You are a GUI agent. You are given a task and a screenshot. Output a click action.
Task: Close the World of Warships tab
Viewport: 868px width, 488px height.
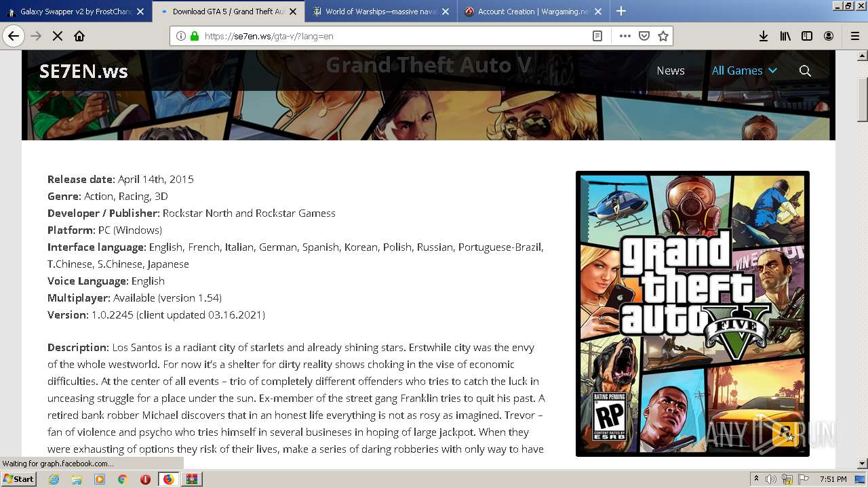(446, 12)
